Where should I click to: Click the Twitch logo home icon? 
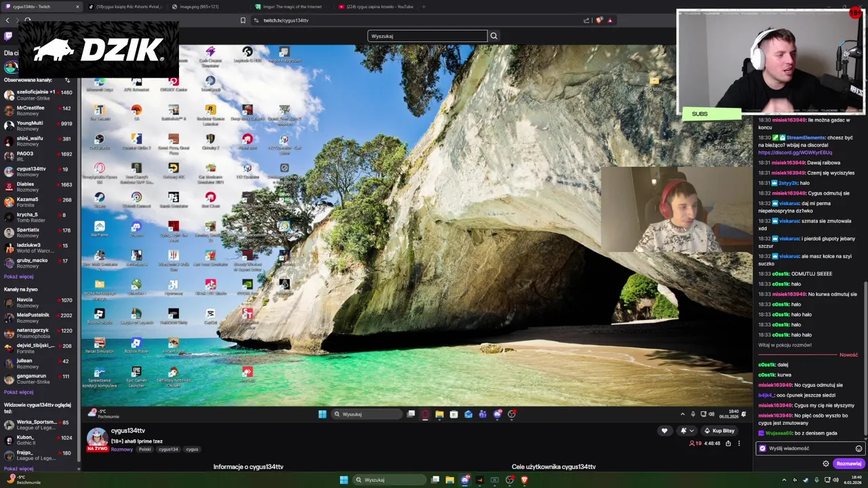point(8,36)
